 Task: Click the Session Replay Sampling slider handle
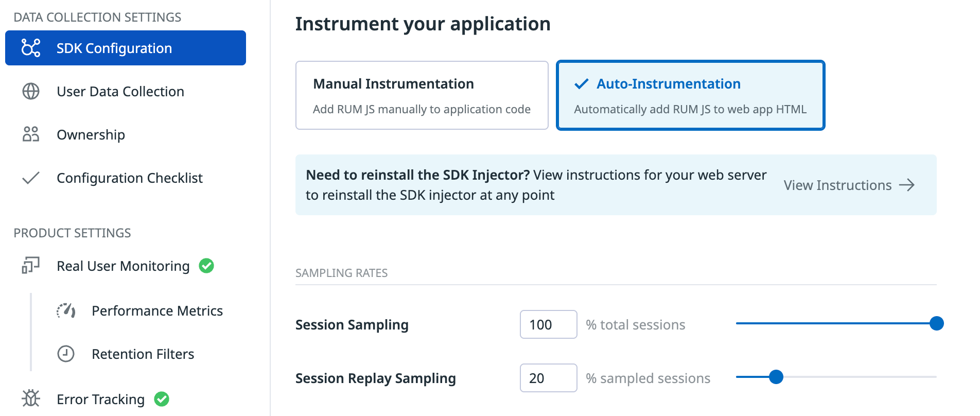point(776,377)
